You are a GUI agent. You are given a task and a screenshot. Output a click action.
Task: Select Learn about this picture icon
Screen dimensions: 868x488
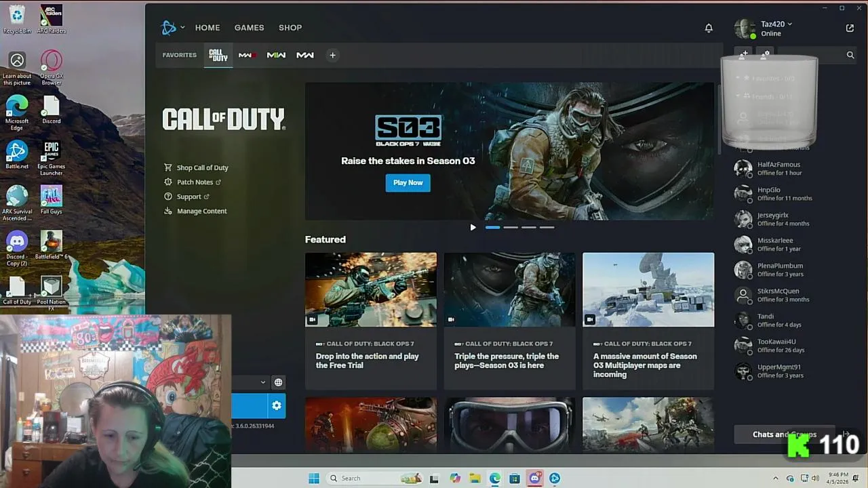pyautogui.click(x=17, y=68)
